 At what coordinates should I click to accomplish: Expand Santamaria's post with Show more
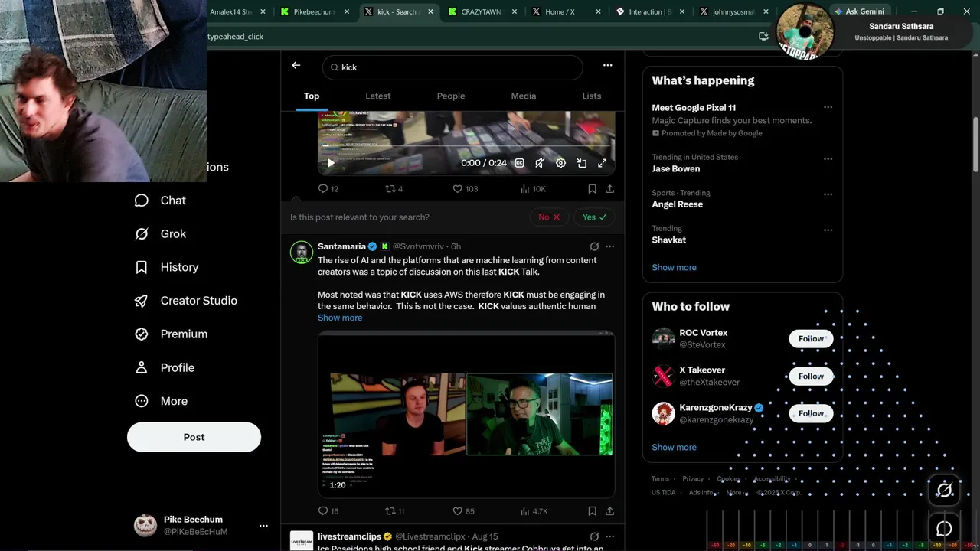click(x=340, y=318)
